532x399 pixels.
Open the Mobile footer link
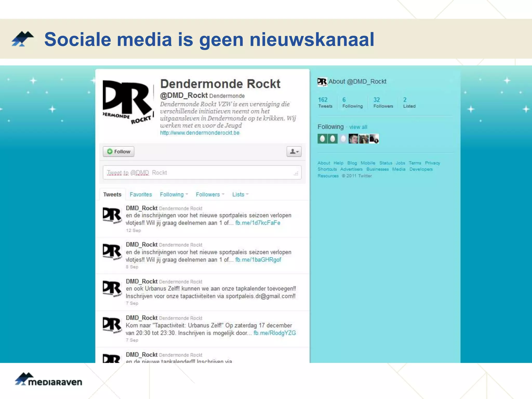(x=368, y=163)
